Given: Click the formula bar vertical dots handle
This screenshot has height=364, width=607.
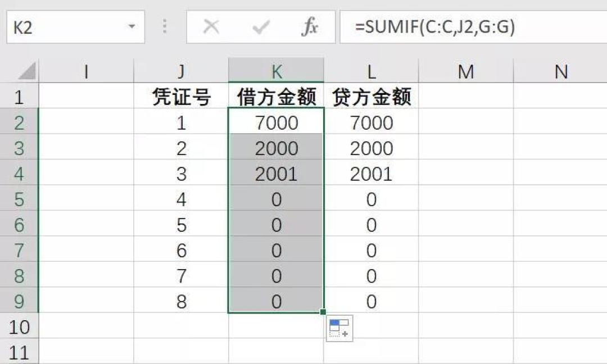Looking at the screenshot, I should pos(165,26).
